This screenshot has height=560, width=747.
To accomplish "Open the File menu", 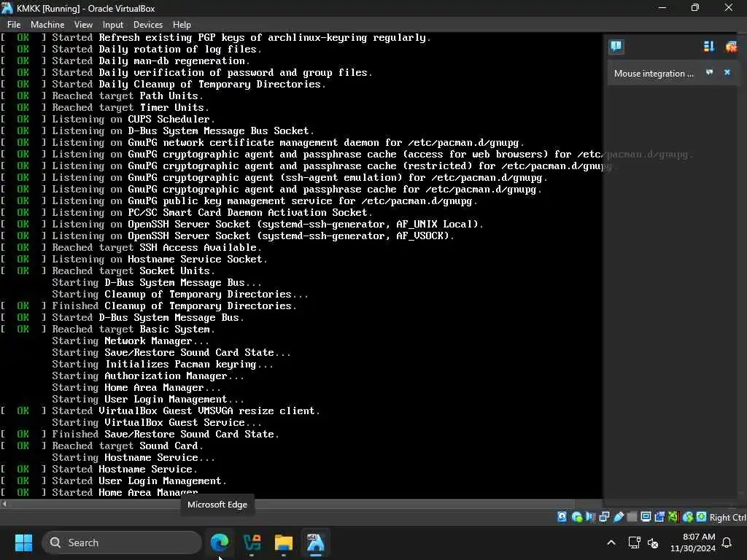I will (14, 24).
